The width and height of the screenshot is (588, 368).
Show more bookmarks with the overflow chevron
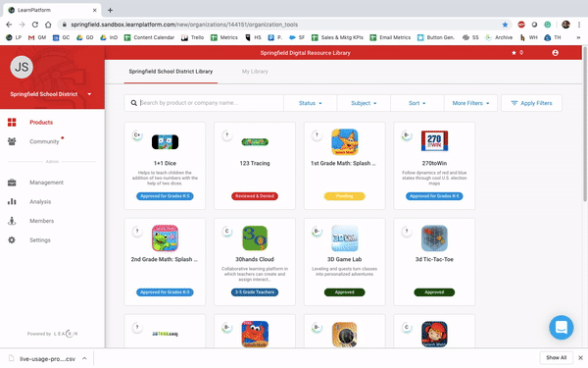578,37
